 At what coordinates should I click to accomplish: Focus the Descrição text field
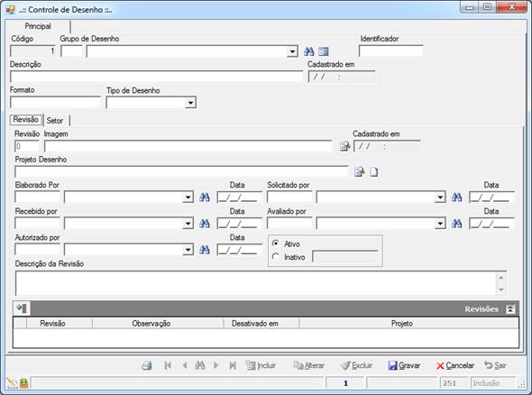tap(156, 77)
